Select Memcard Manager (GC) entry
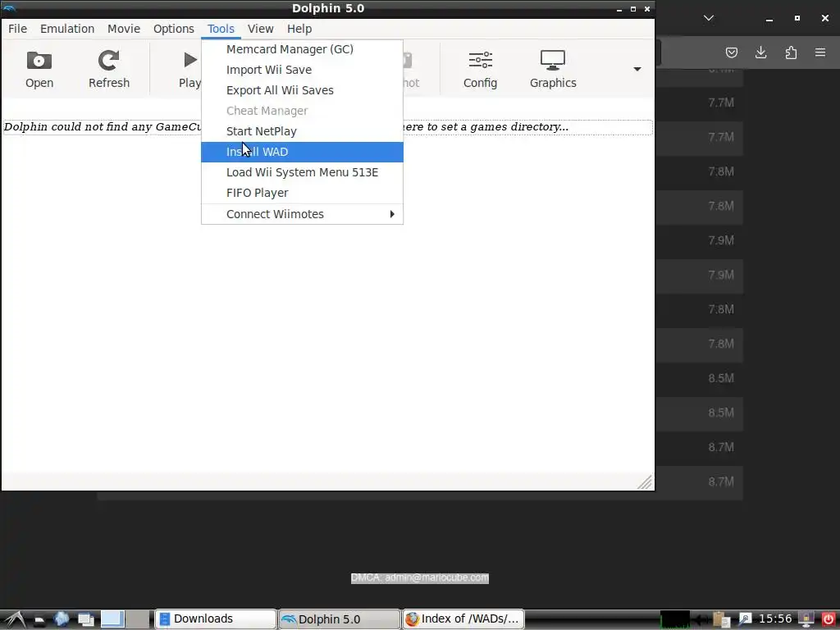The height and width of the screenshot is (630, 840). tap(302, 49)
